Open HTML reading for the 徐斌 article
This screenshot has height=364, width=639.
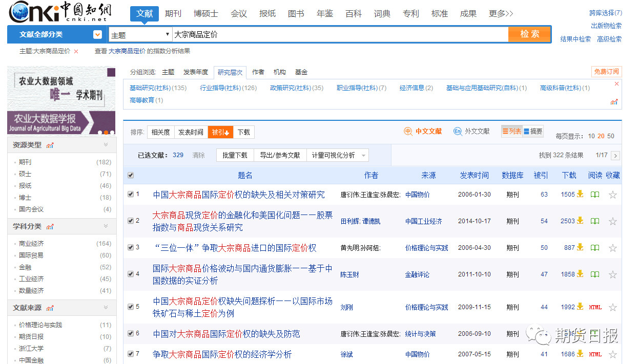point(595,354)
